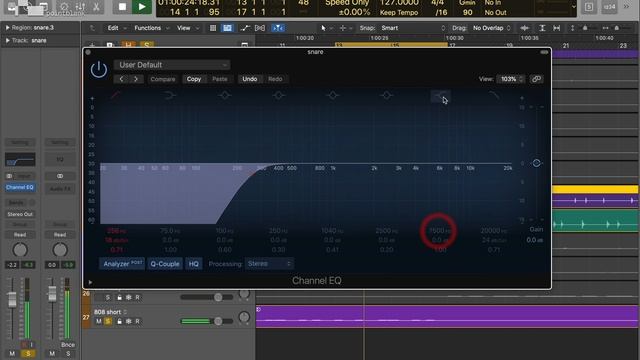This screenshot has width=640, height=360.
Task: Stop playback in the transport bar
Action: click(122, 7)
